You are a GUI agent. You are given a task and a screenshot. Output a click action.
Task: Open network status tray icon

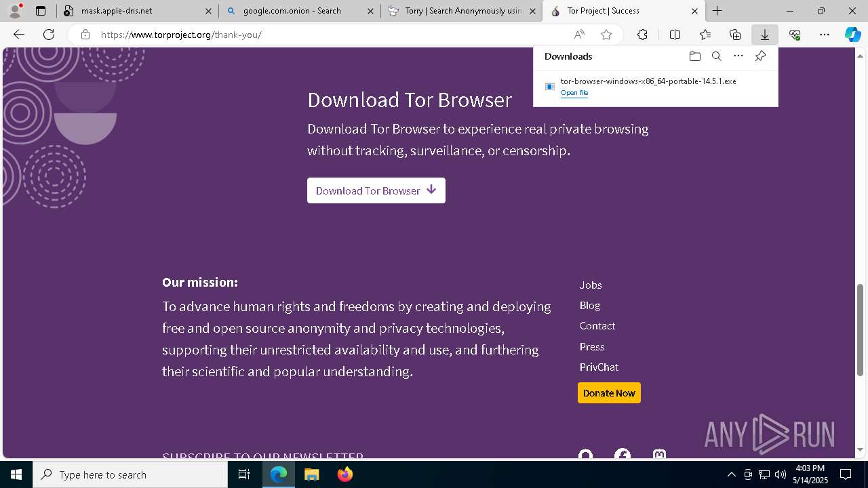[x=764, y=474]
